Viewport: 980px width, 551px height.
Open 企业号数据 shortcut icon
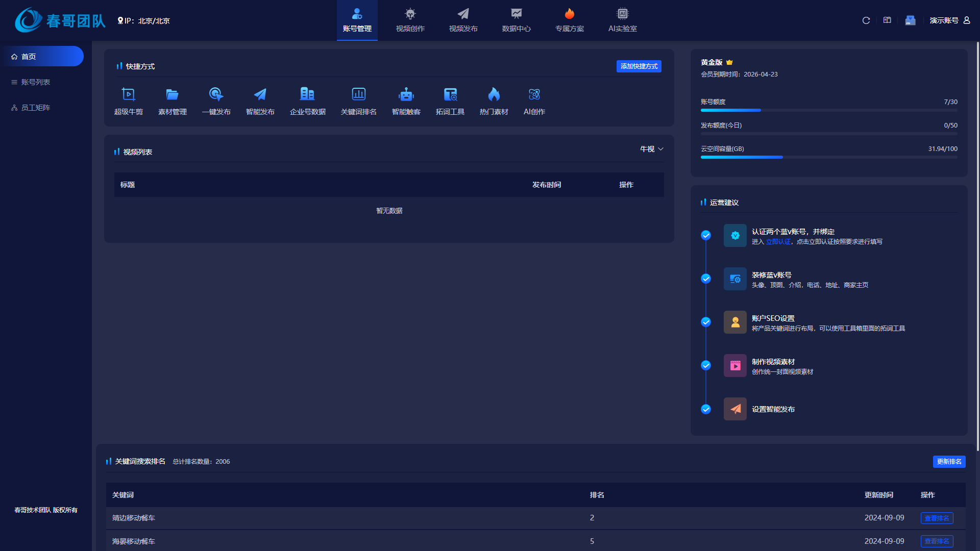point(307,95)
